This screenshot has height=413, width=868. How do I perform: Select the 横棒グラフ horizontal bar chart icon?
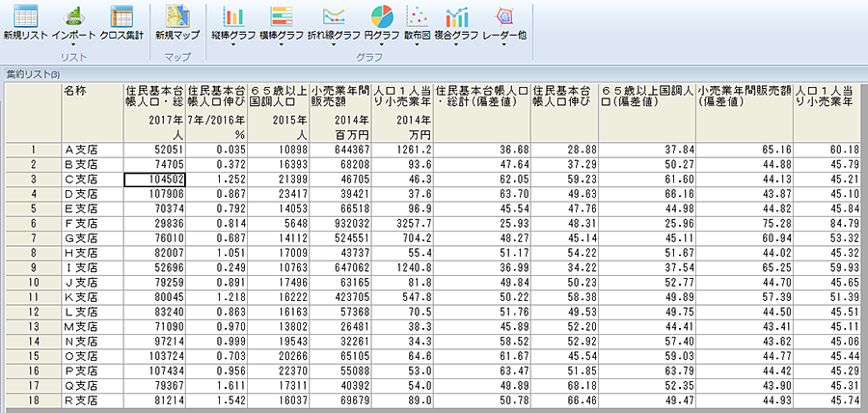pos(283,17)
